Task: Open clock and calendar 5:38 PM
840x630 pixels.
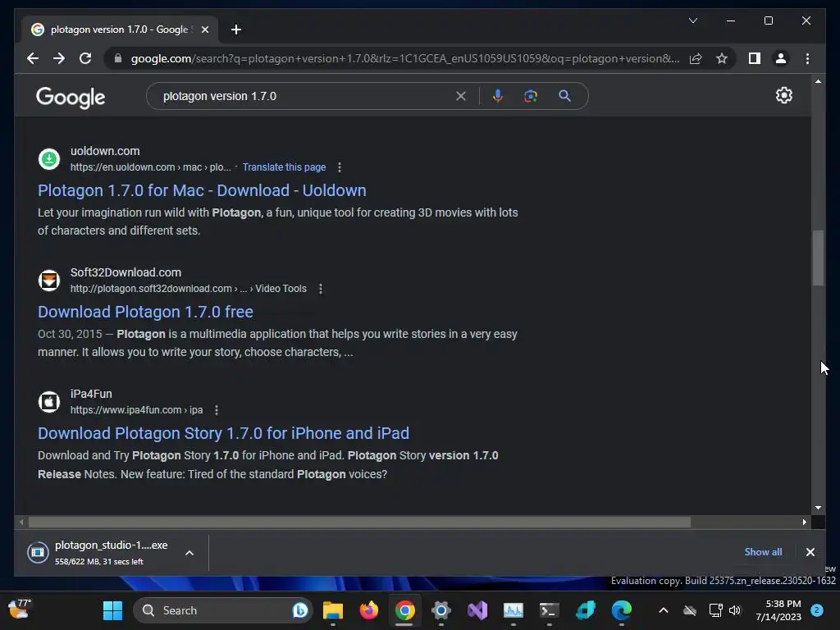Action: pyautogui.click(x=778, y=610)
